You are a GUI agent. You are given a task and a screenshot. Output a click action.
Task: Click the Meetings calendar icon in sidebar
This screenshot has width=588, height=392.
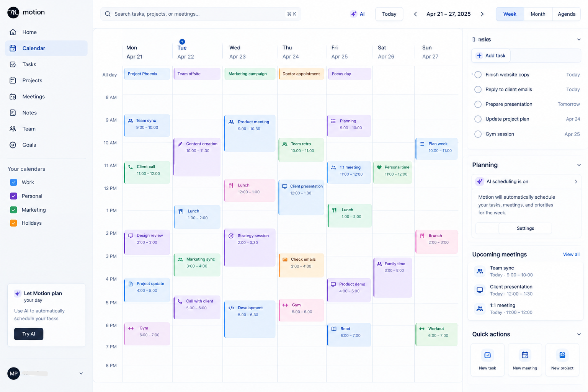pos(13,96)
